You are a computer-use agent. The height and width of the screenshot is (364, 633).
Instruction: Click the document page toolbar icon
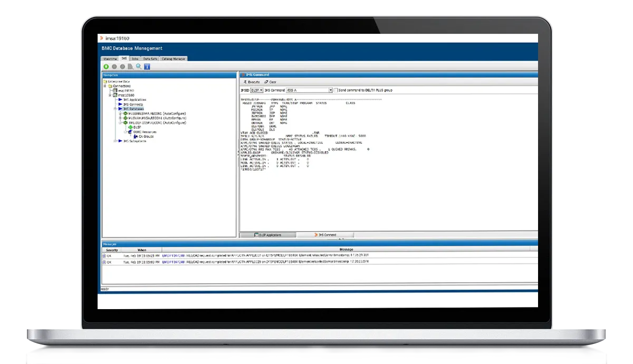click(130, 66)
